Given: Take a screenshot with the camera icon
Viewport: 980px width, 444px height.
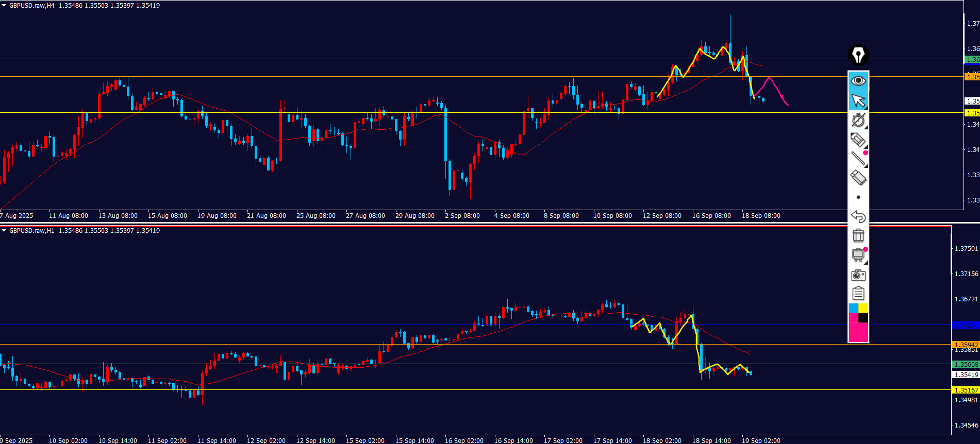Looking at the screenshot, I should [858, 275].
